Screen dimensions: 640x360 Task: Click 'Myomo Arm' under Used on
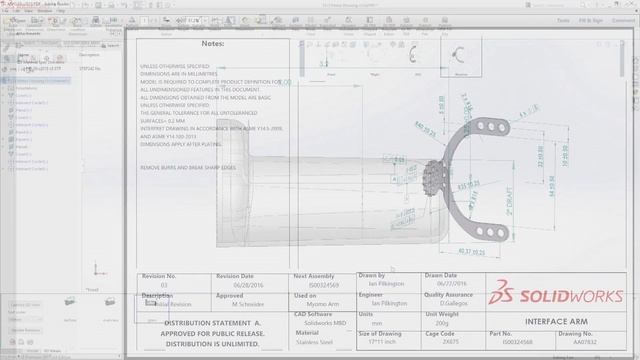click(322, 304)
